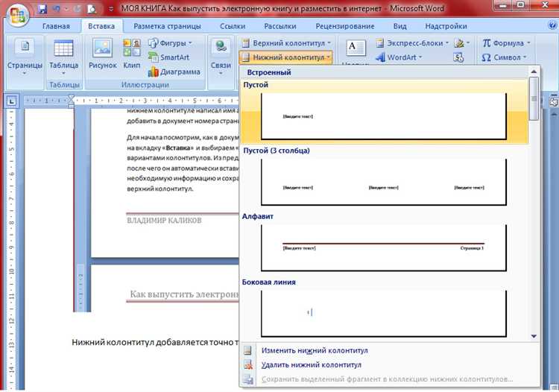Click the Как выпустить электрон header text

coord(184,294)
